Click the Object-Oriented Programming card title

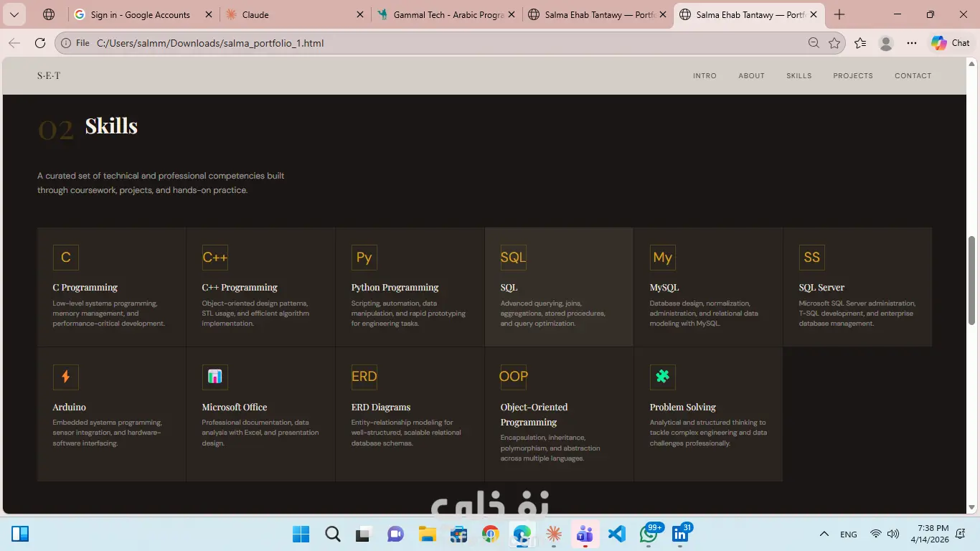click(534, 415)
